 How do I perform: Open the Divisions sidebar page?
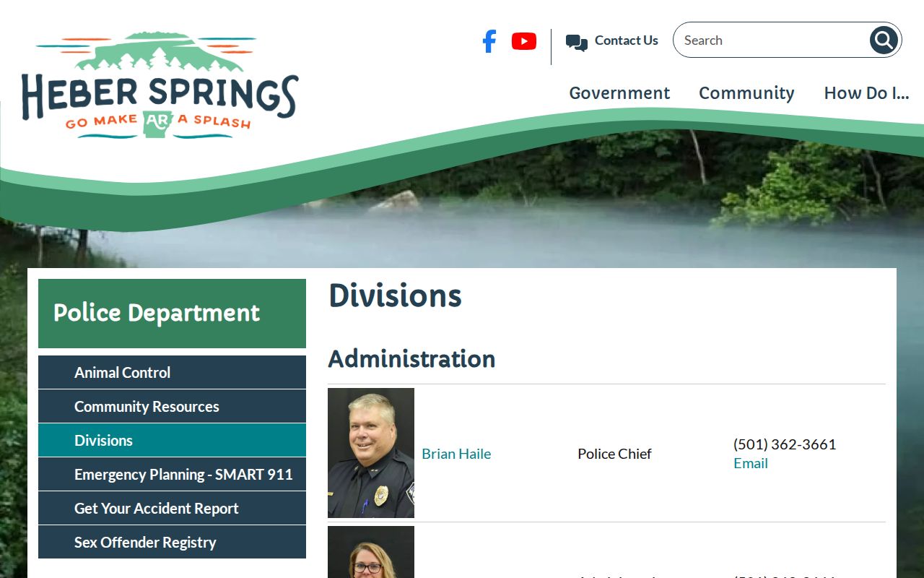point(172,440)
